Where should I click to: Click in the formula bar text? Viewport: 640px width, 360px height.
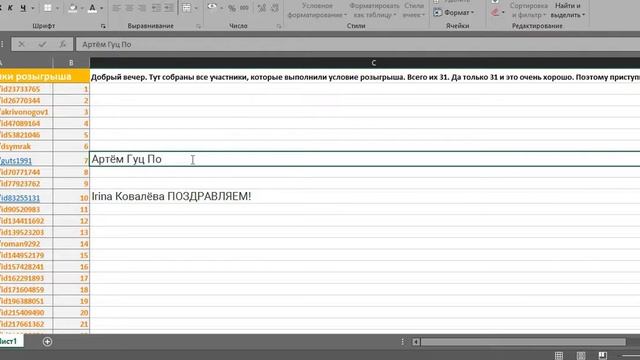pyautogui.click(x=107, y=44)
